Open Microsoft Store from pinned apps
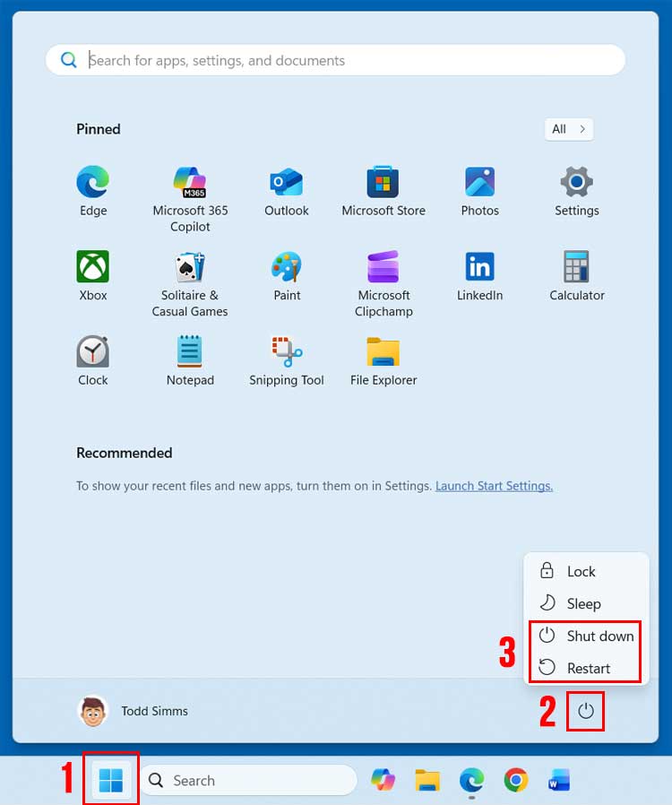The height and width of the screenshot is (805, 672). [383, 191]
